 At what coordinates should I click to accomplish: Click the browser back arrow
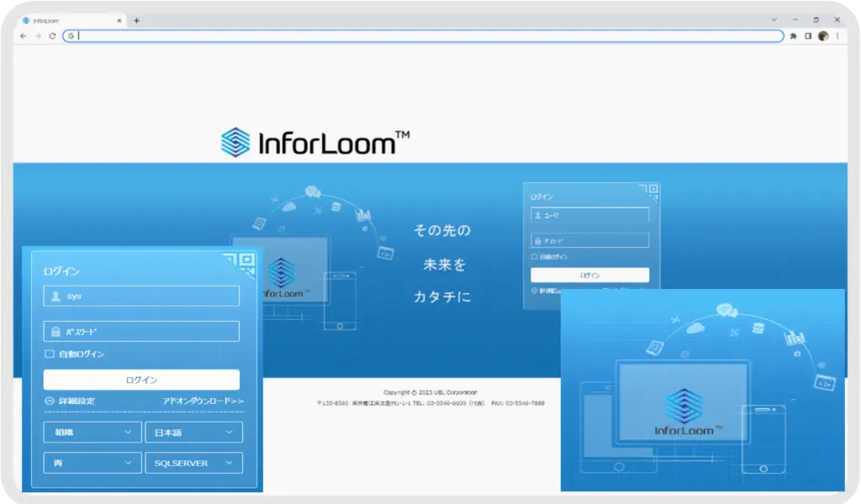[23, 35]
